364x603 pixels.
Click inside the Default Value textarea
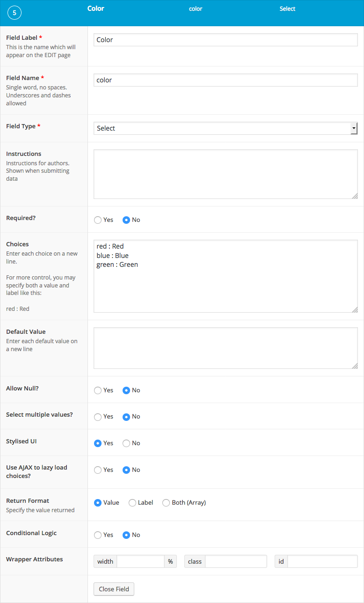(225, 346)
